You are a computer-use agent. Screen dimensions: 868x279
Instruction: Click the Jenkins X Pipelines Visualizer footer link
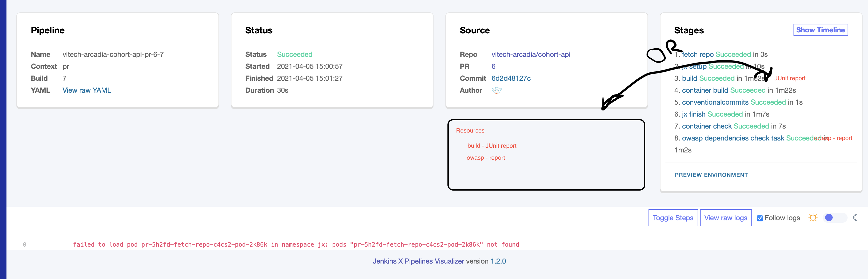pyautogui.click(x=418, y=261)
